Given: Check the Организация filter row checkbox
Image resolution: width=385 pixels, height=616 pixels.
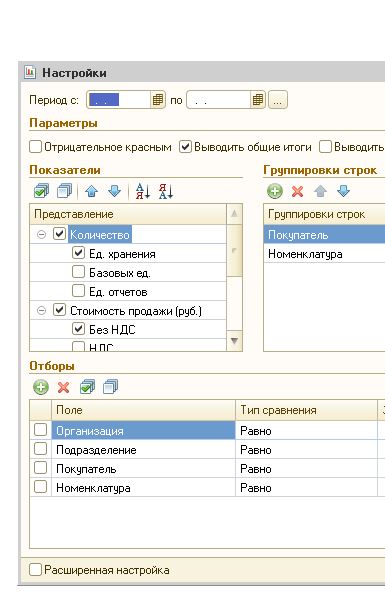Looking at the screenshot, I should pyautogui.click(x=40, y=430).
